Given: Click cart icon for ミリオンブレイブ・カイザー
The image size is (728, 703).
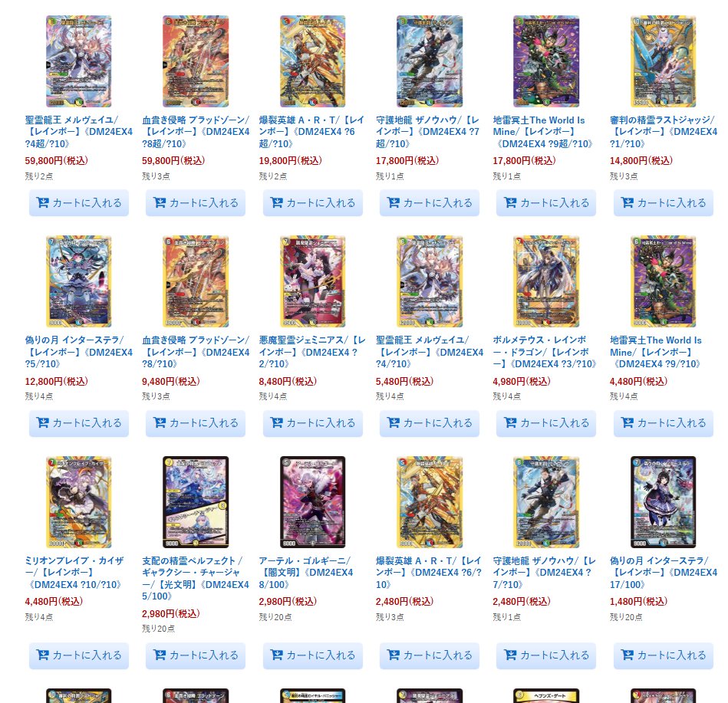Looking at the screenshot, I should [x=43, y=655].
